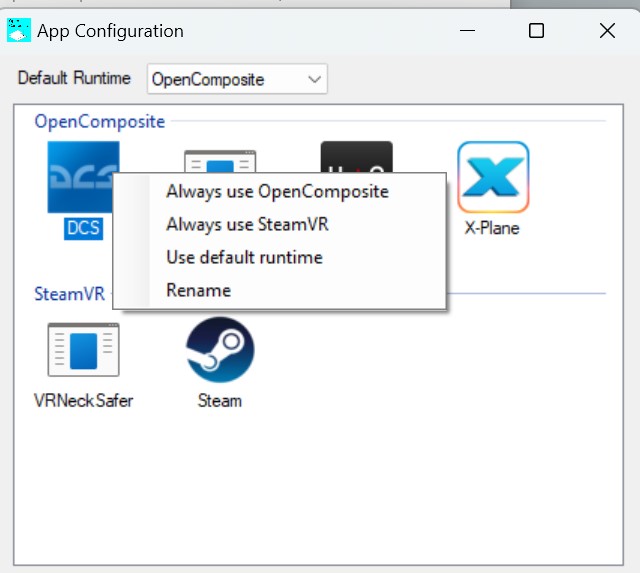Select the Steam app icon
Image resolution: width=640 pixels, height=573 pixels.
click(x=220, y=350)
